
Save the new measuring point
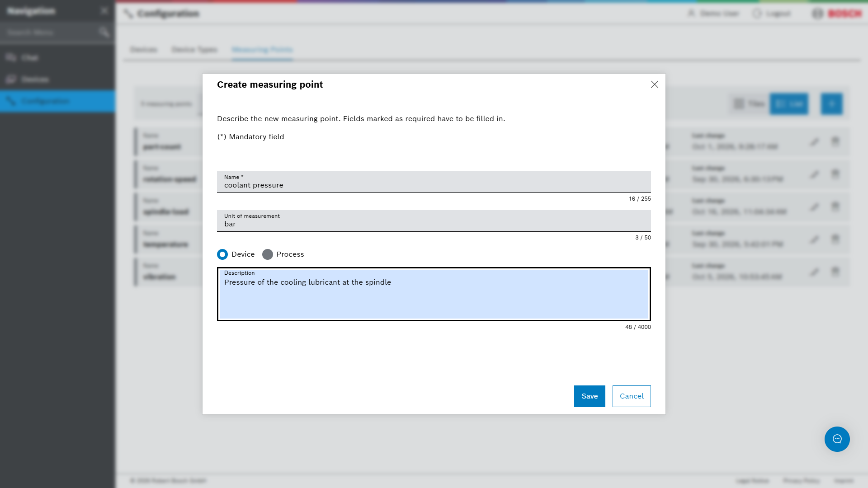click(x=590, y=396)
